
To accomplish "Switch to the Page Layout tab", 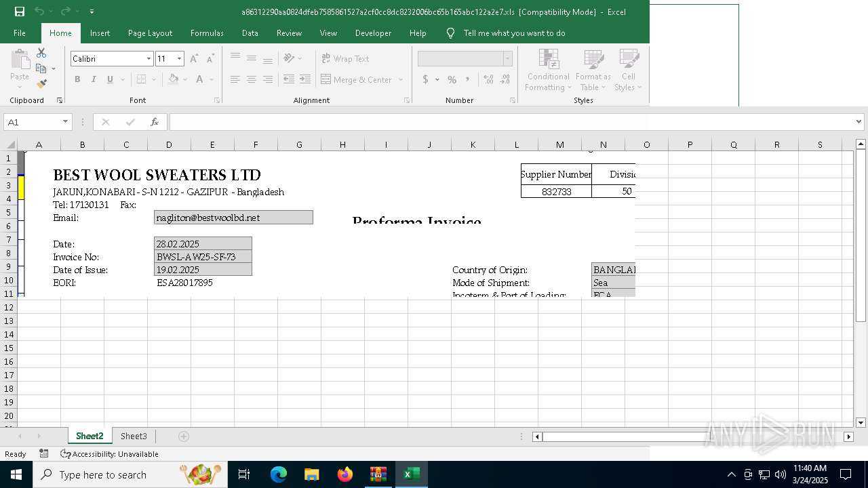I will coord(150,33).
